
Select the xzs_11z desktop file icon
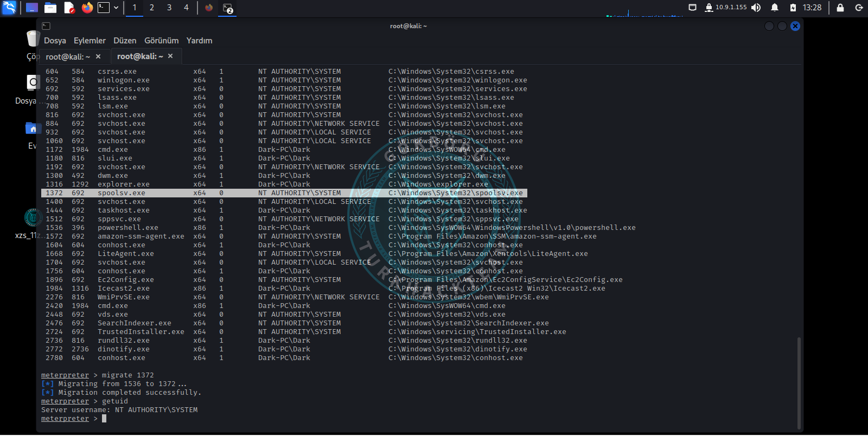[x=33, y=218]
